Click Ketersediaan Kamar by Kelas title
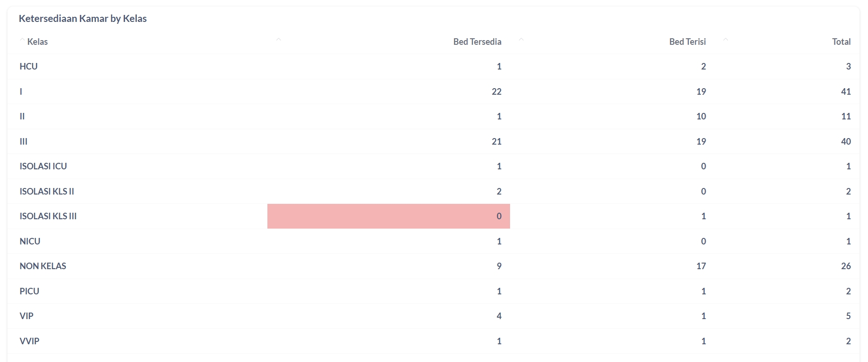The height and width of the screenshot is (362, 868). click(x=83, y=19)
